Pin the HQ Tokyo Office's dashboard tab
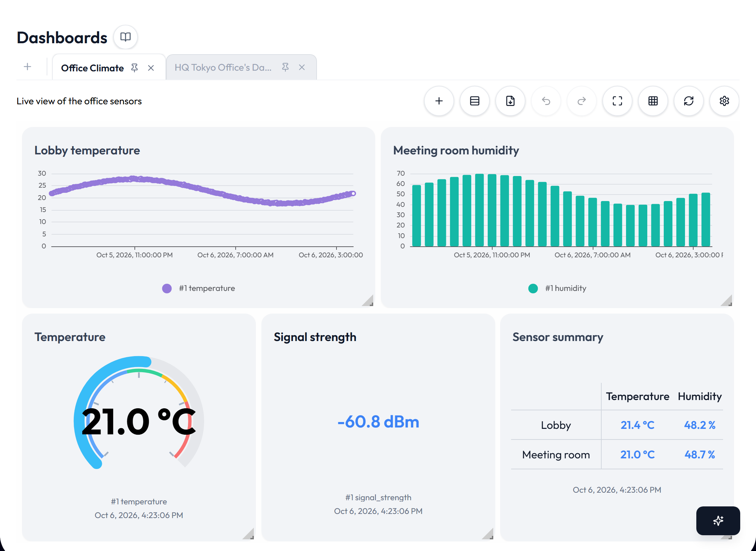The width and height of the screenshot is (756, 551). click(x=285, y=67)
